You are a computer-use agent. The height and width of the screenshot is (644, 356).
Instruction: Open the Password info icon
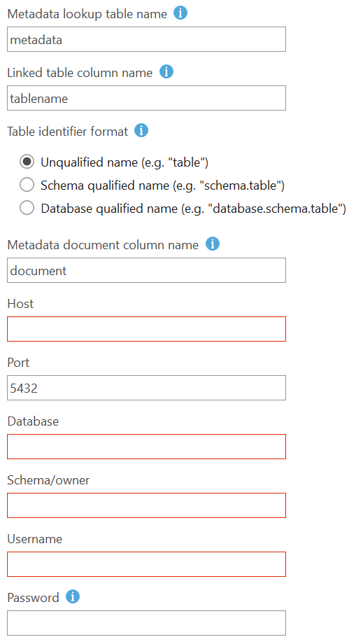[73, 596]
